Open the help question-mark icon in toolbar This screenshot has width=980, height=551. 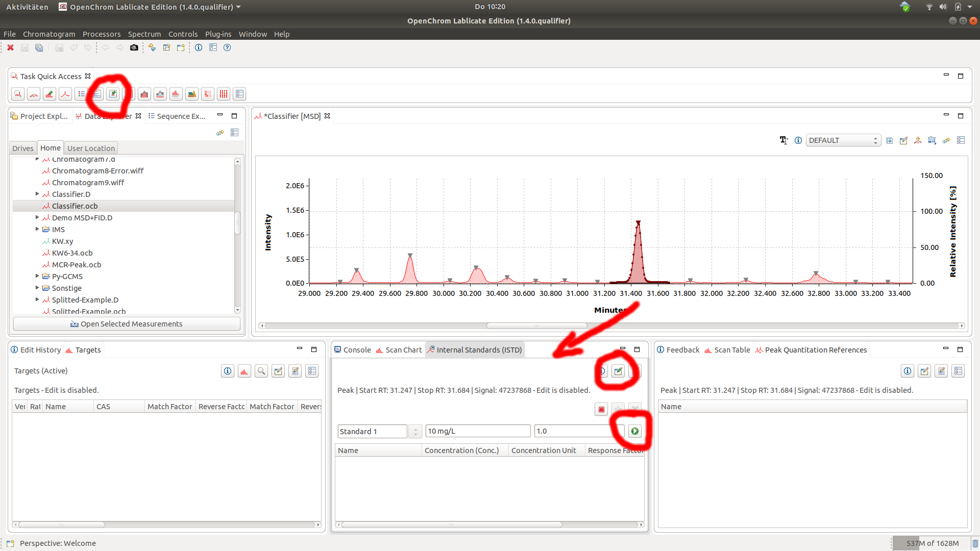[x=227, y=47]
